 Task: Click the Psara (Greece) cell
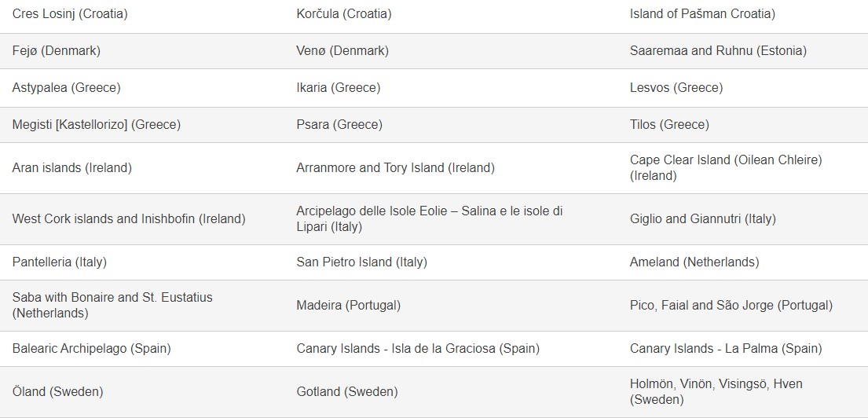(x=339, y=125)
